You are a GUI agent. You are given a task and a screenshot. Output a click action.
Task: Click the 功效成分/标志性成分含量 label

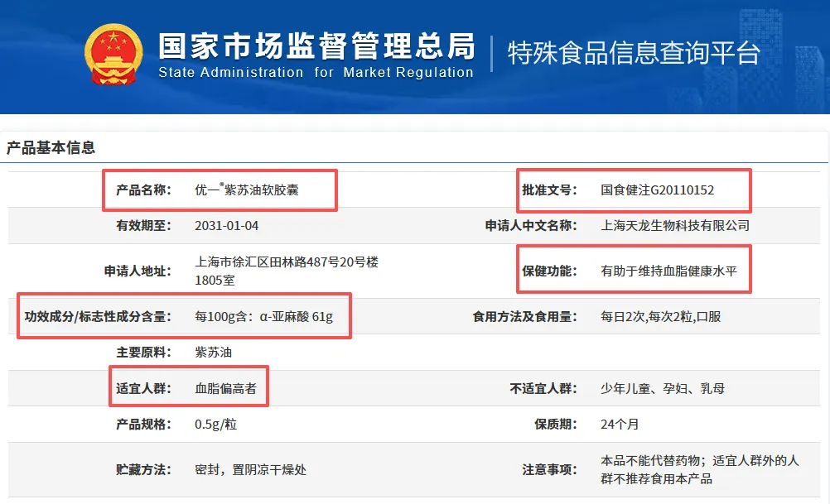(99, 315)
